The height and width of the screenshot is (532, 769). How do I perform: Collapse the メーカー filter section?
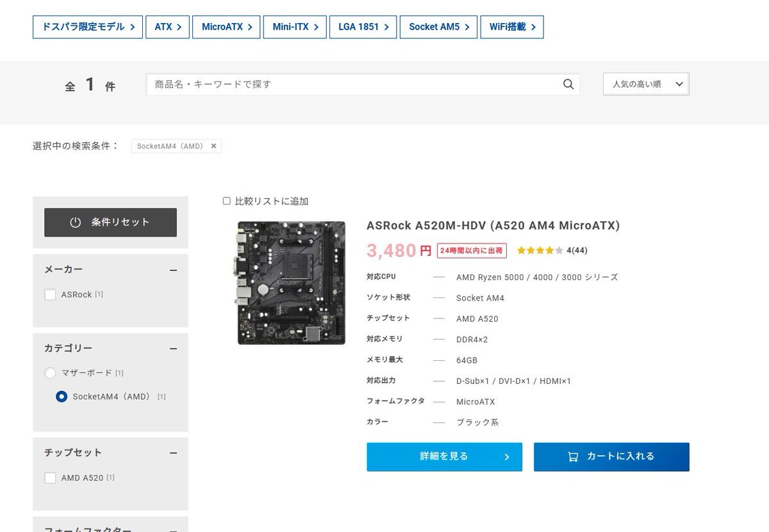point(173,270)
